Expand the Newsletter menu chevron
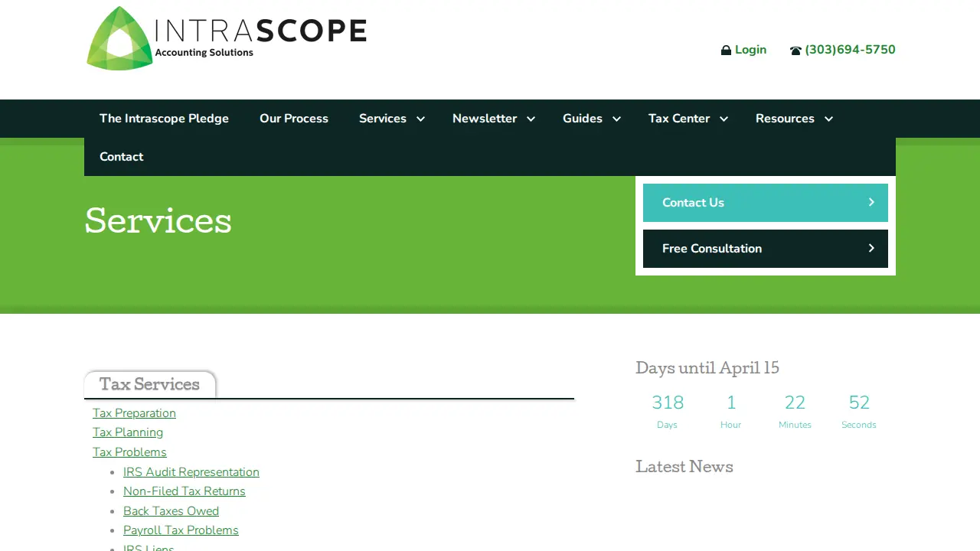Image resolution: width=980 pixels, height=551 pixels. pyautogui.click(x=531, y=119)
